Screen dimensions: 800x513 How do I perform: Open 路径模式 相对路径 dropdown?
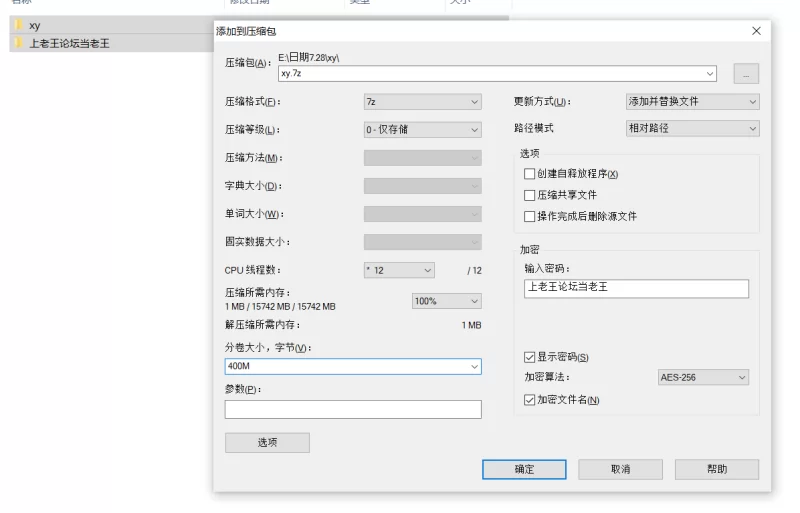click(x=692, y=128)
